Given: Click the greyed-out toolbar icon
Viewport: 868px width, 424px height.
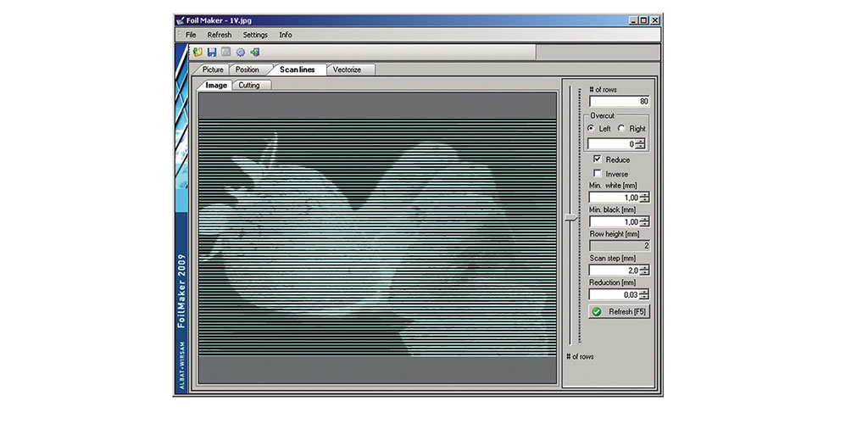Looking at the screenshot, I should 225,53.
